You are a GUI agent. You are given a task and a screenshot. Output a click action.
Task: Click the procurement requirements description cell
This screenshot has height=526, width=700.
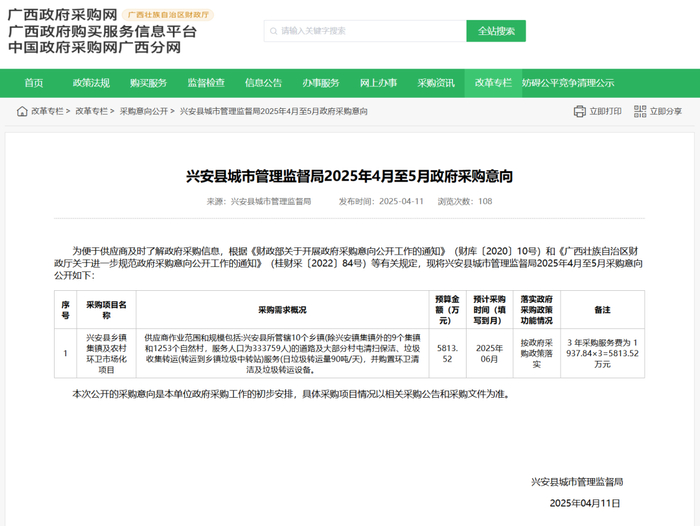[x=282, y=354]
